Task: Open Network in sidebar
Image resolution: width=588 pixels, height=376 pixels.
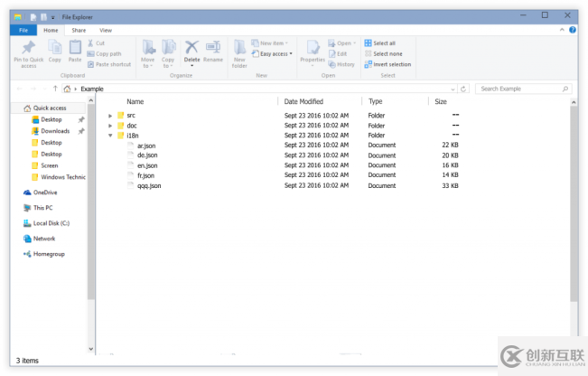Action: coord(40,239)
